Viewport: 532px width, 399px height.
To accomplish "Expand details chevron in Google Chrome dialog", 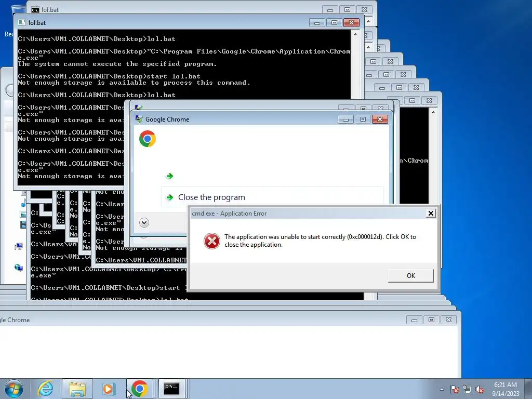I will point(144,222).
